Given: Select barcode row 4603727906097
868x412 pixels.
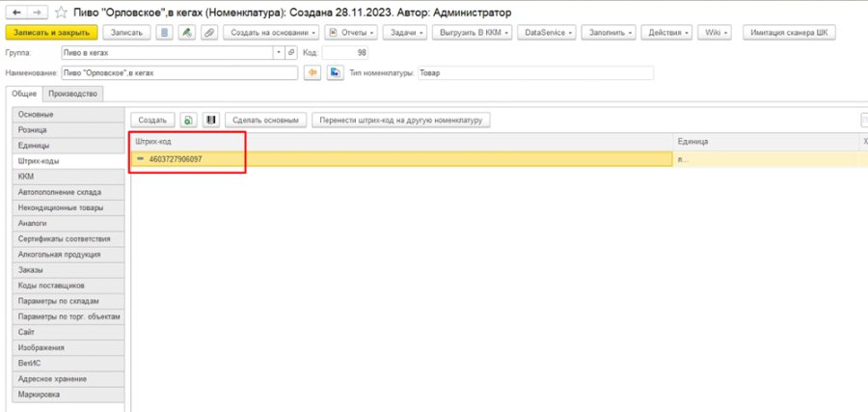Looking at the screenshot, I should coord(401,159).
